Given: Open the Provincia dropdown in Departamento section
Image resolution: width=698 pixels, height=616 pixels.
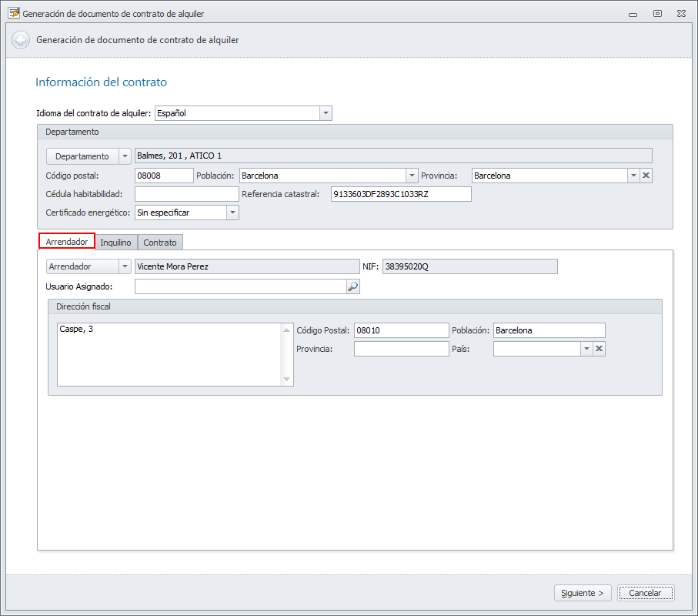Looking at the screenshot, I should click(x=633, y=176).
